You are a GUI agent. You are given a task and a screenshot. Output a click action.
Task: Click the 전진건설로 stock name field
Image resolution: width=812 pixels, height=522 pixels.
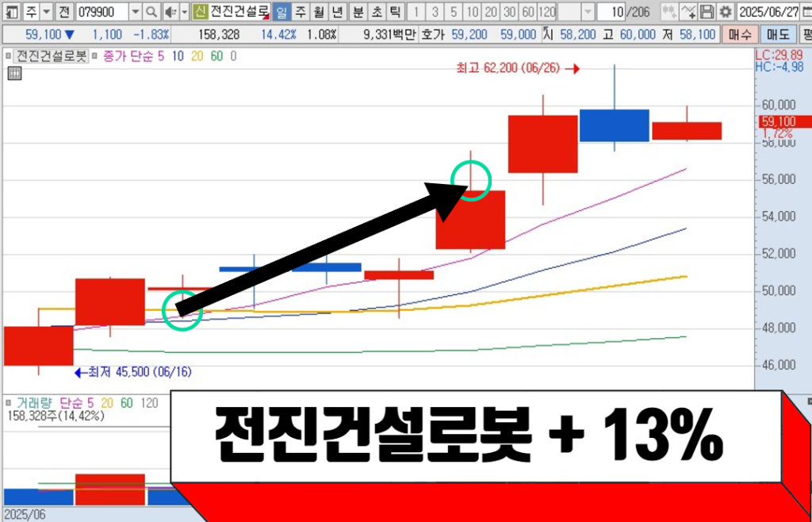(239, 11)
